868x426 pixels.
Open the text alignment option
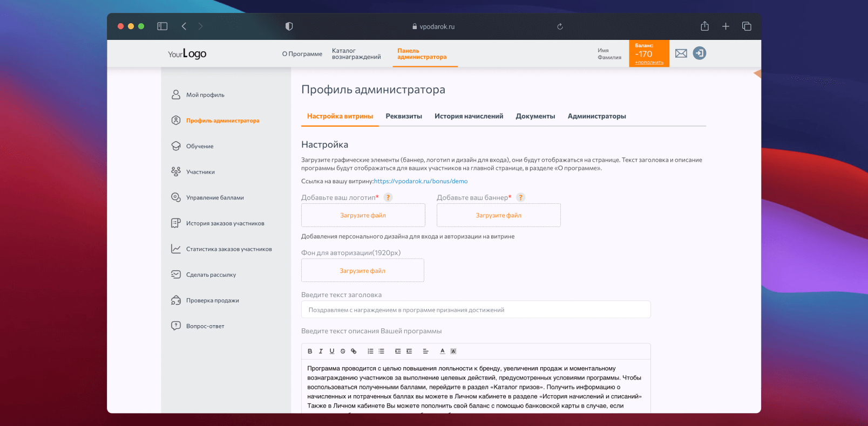pyautogui.click(x=425, y=351)
